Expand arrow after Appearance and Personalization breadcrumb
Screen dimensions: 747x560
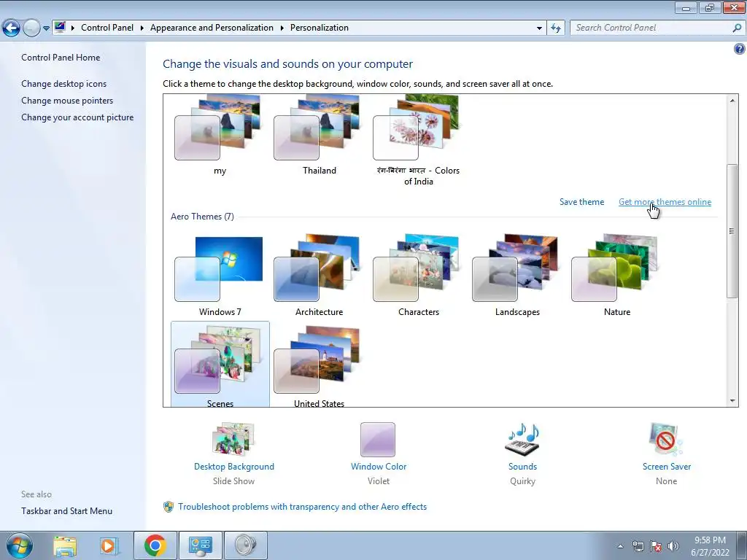[282, 28]
